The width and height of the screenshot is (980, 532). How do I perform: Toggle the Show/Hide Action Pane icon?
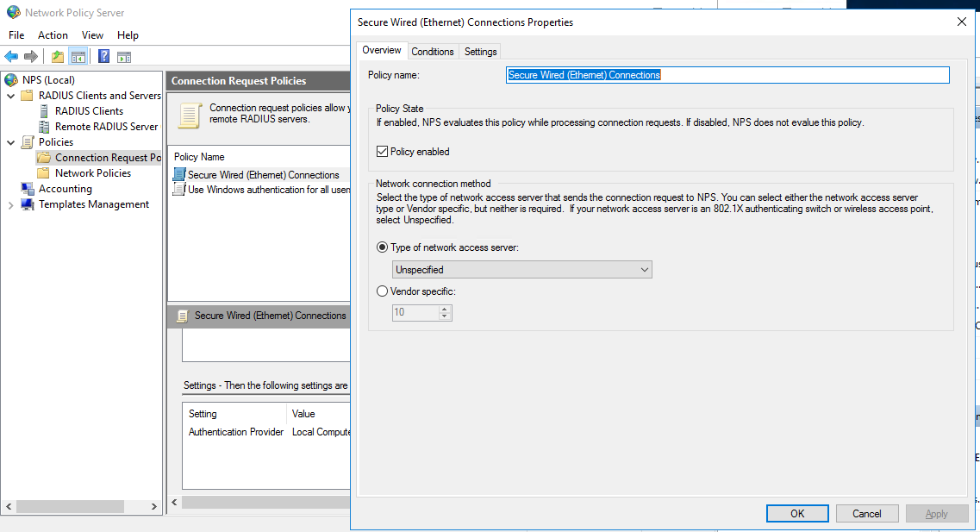124,57
